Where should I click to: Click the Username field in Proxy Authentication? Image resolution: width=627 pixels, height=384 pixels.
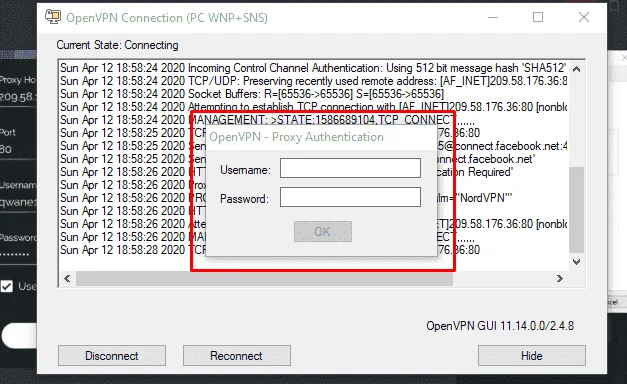[350, 168]
